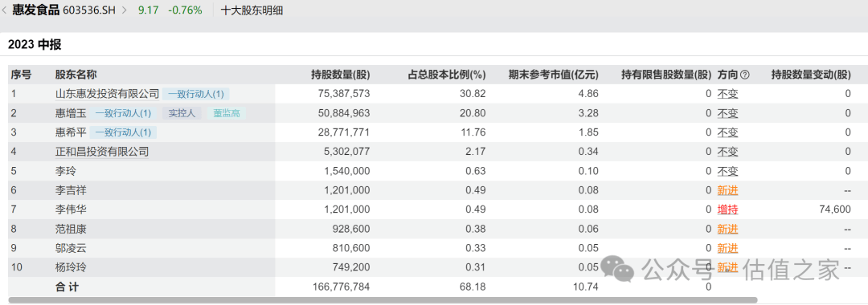
Task: Click the forward chevron after 603536.SH
Action: point(124,10)
